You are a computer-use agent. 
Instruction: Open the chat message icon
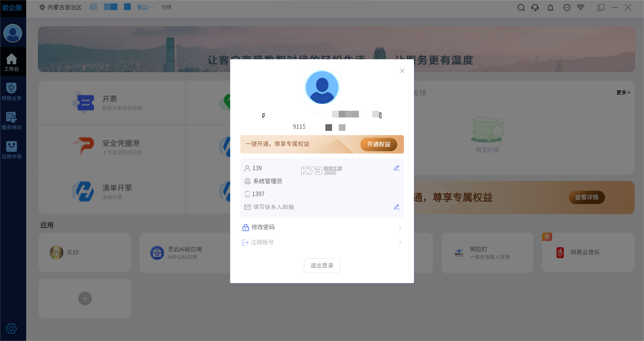coord(567,7)
